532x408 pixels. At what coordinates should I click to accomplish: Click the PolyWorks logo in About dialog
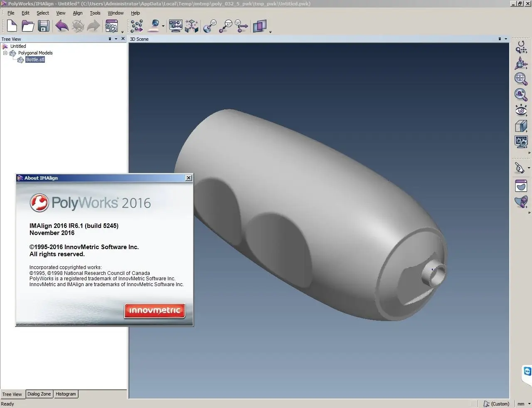[x=90, y=203]
